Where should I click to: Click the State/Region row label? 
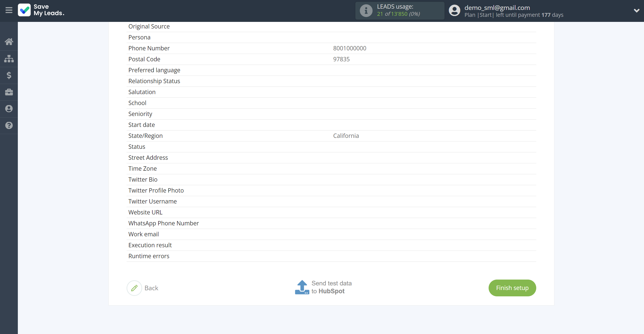145,136
